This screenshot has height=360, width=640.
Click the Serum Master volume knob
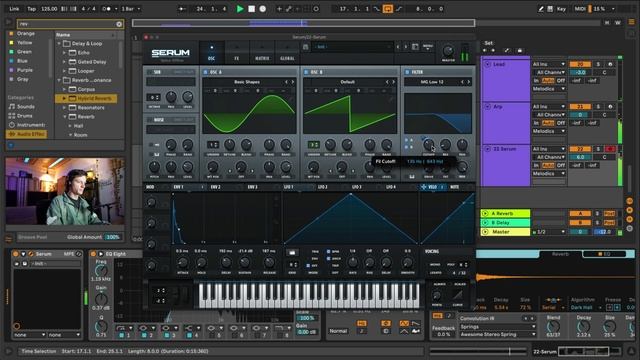pos(448,51)
